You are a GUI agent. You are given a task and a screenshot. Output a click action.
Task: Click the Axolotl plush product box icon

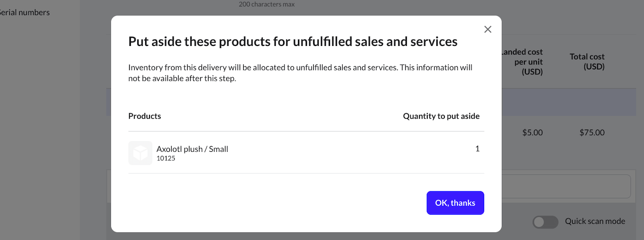tap(140, 153)
